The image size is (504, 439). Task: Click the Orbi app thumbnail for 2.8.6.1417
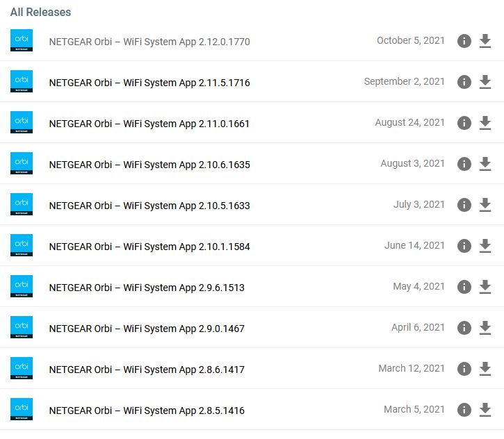pyautogui.click(x=22, y=368)
